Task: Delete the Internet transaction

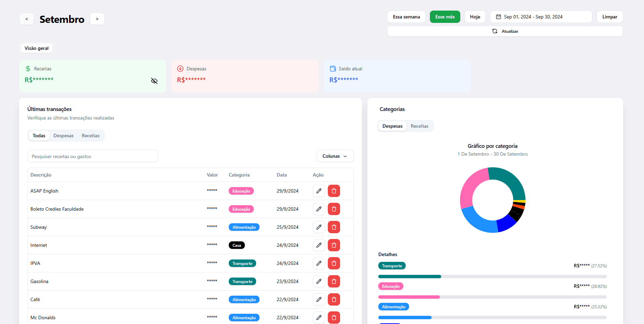Action: click(334, 245)
